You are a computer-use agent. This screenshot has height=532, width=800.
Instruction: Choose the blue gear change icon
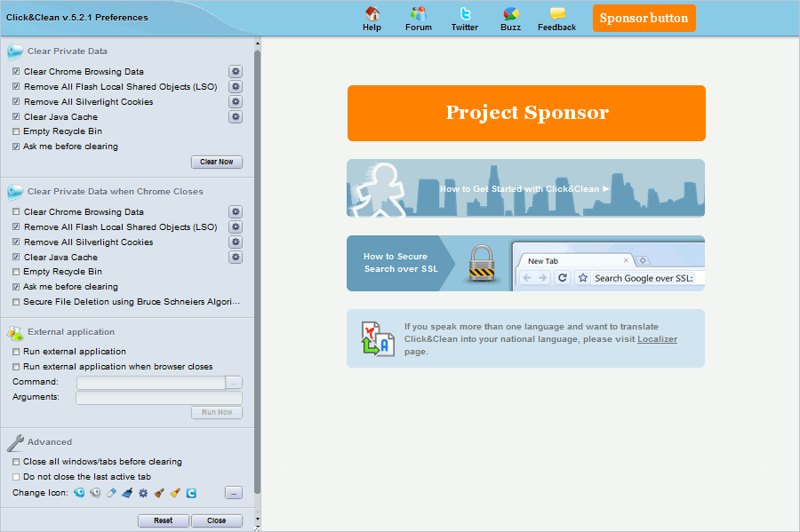(143, 493)
